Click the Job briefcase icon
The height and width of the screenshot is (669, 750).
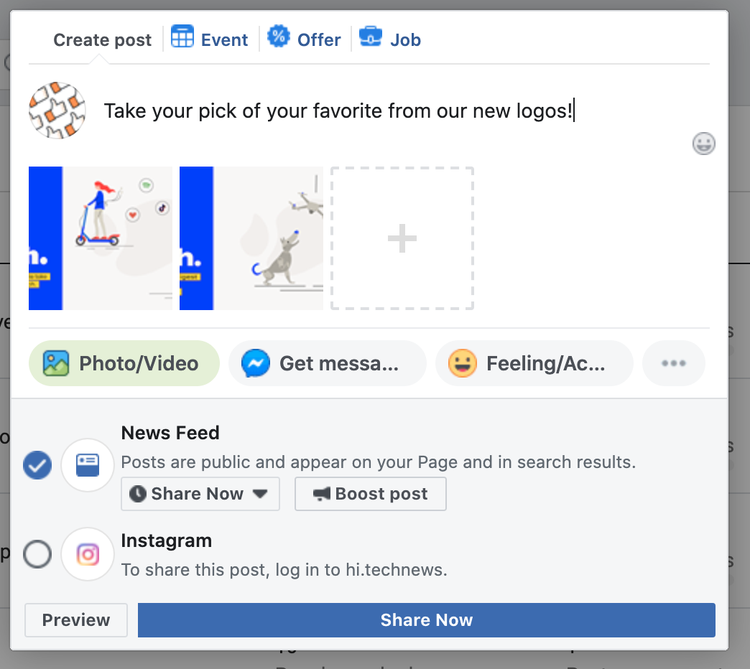tap(371, 36)
